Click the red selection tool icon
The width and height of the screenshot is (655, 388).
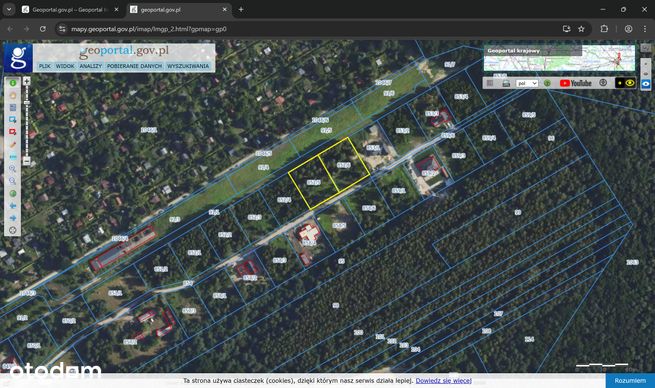(13, 132)
